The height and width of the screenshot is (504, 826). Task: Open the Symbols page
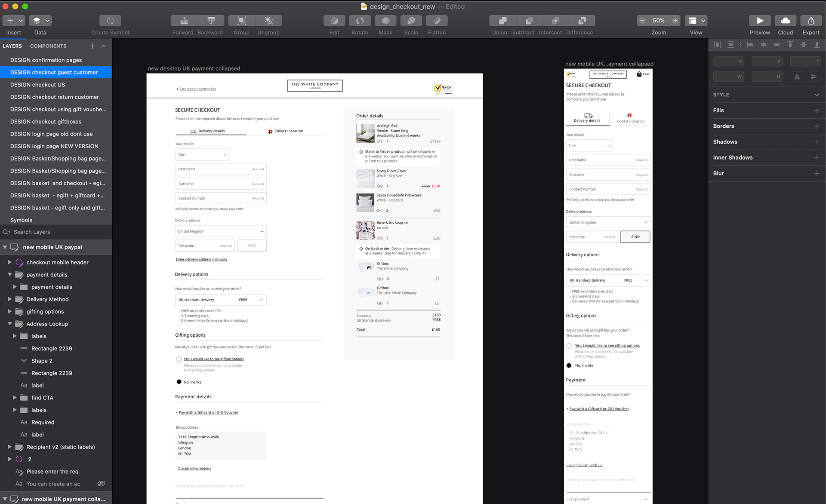21,220
